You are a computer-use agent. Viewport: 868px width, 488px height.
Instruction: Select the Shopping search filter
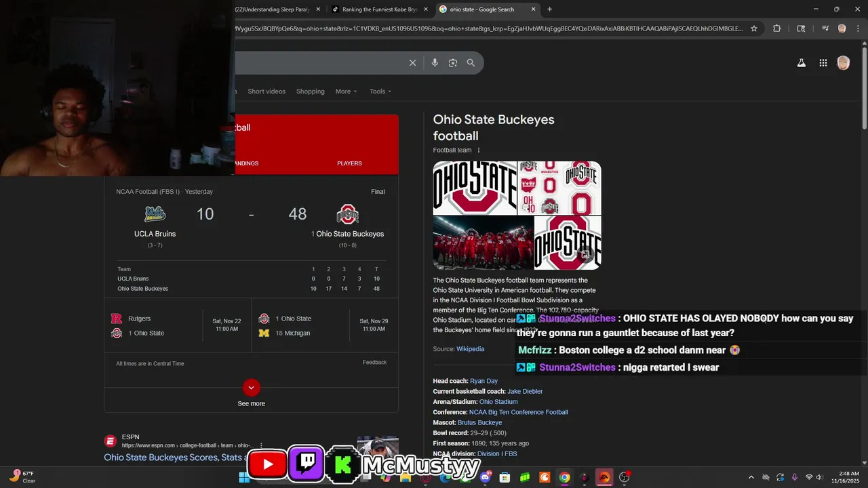pyautogui.click(x=311, y=91)
